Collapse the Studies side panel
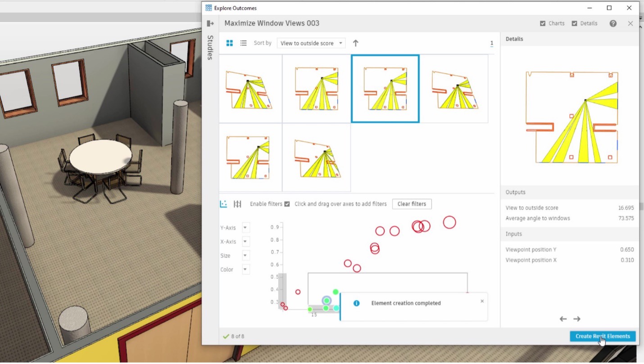Screen dimensions: 644x364 pos(210,23)
